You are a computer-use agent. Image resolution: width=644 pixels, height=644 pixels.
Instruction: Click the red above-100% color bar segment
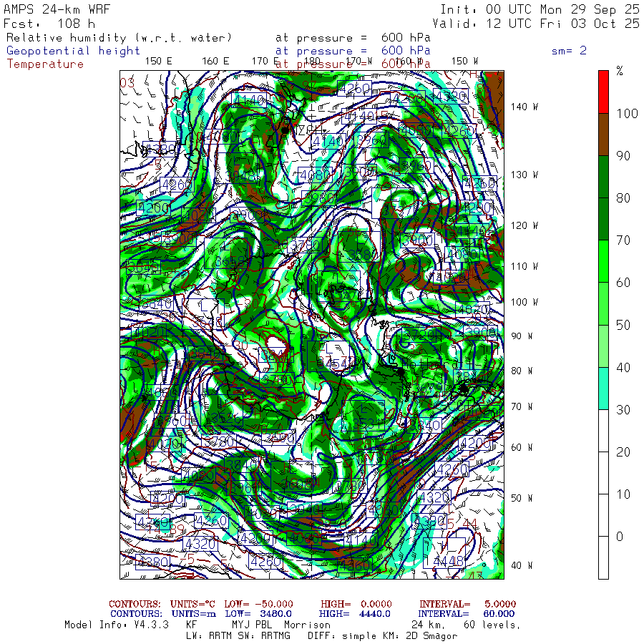coord(603,92)
